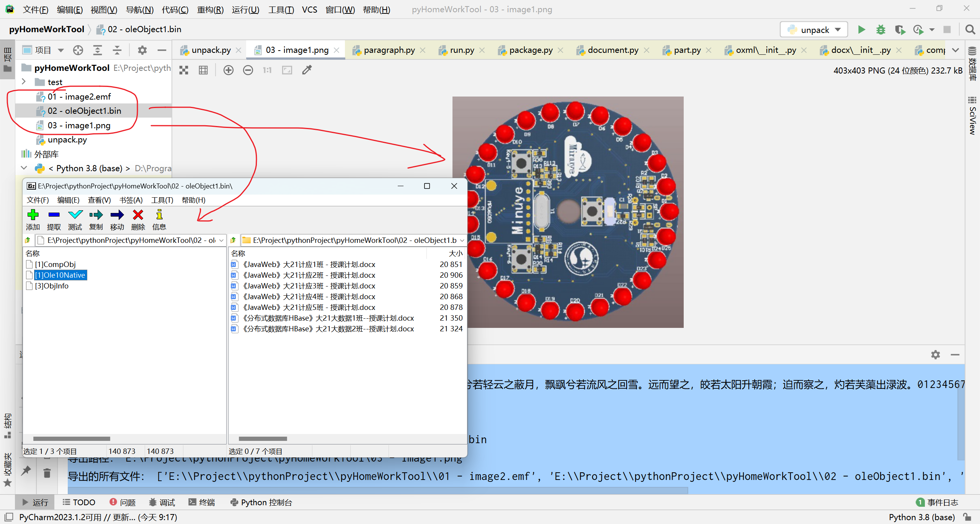Collapse the Python 3.8 (base) node
The height and width of the screenshot is (524, 980).
click(x=24, y=168)
